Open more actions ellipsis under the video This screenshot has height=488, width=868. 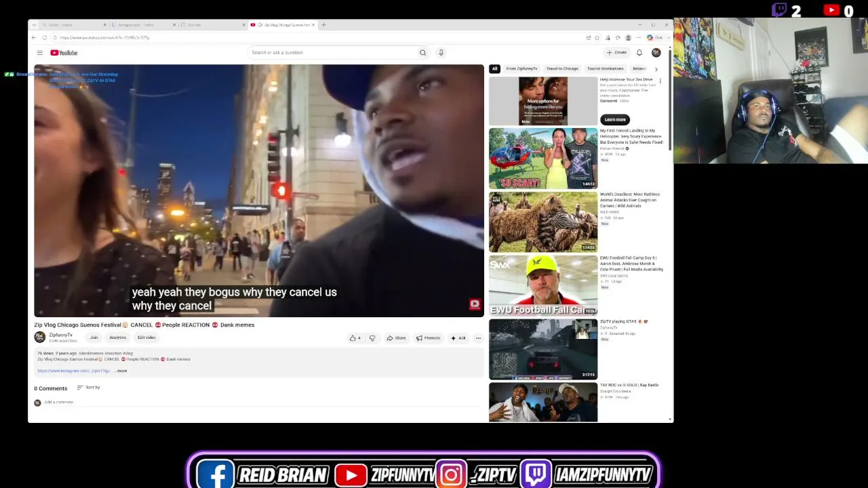pyautogui.click(x=478, y=338)
